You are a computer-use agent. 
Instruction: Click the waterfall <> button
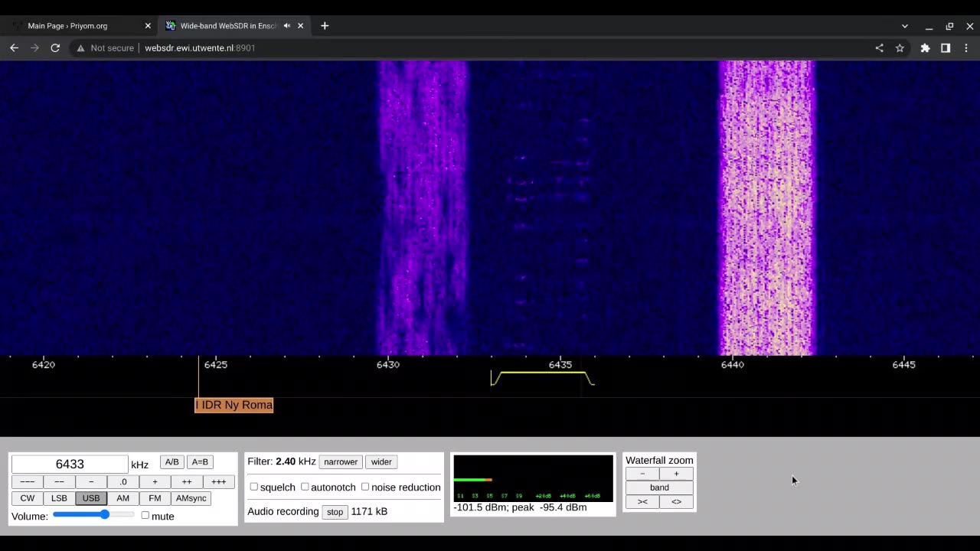[x=676, y=502]
